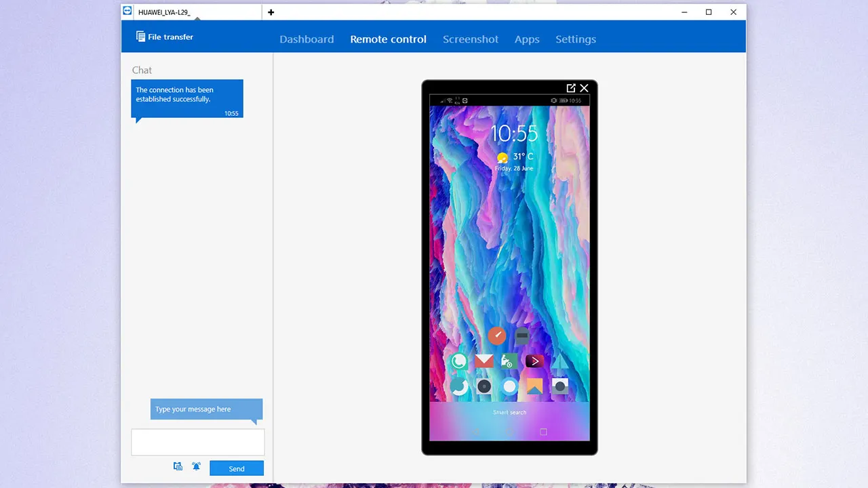The height and width of the screenshot is (488, 868).
Task: Tap the weather widget sun icon
Action: (x=502, y=158)
